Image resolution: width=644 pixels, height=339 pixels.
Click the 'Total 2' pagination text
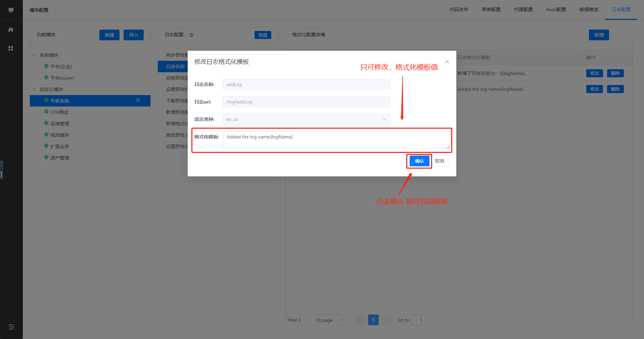point(294,320)
